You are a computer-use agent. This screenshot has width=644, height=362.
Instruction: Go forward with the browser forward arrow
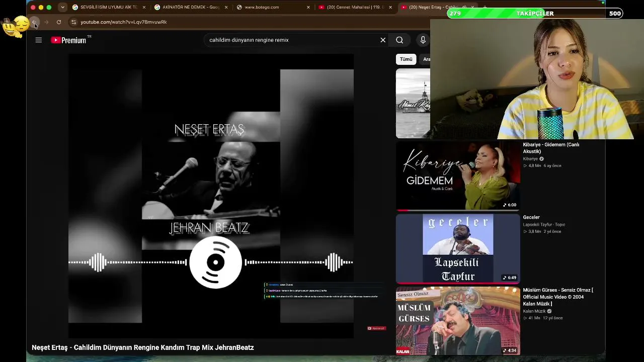(46, 22)
